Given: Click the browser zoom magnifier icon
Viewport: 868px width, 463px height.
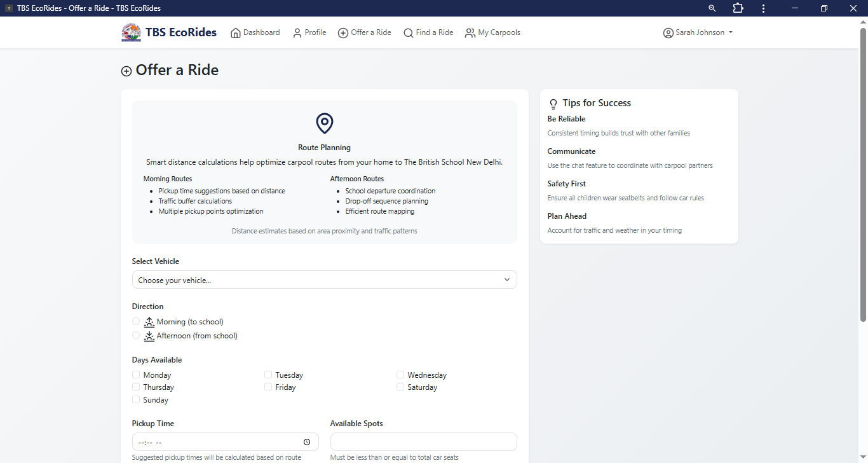Looking at the screenshot, I should click(712, 8).
